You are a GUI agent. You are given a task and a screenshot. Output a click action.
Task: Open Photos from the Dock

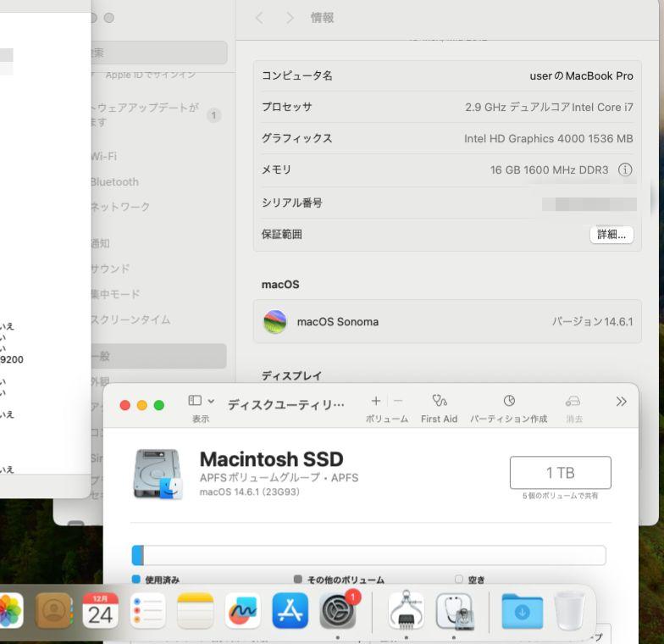[x=9, y=610]
